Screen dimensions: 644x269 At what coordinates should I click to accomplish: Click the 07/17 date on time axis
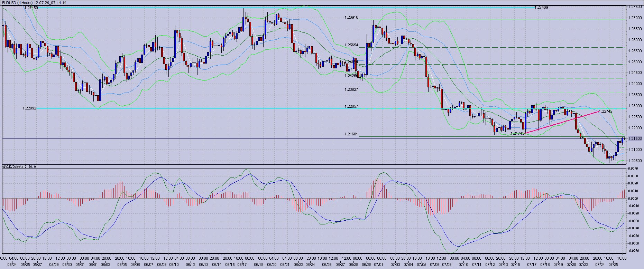[x=532, y=265]
